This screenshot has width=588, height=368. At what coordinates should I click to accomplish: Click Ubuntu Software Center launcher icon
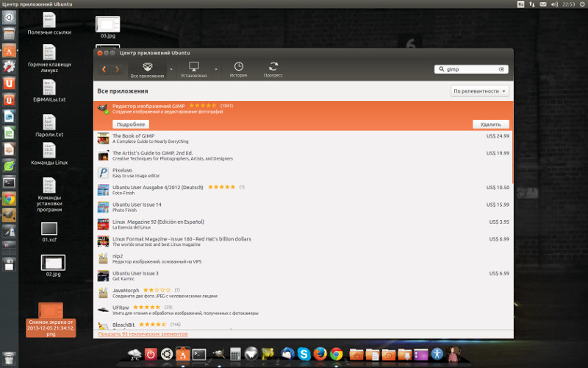(9, 50)
